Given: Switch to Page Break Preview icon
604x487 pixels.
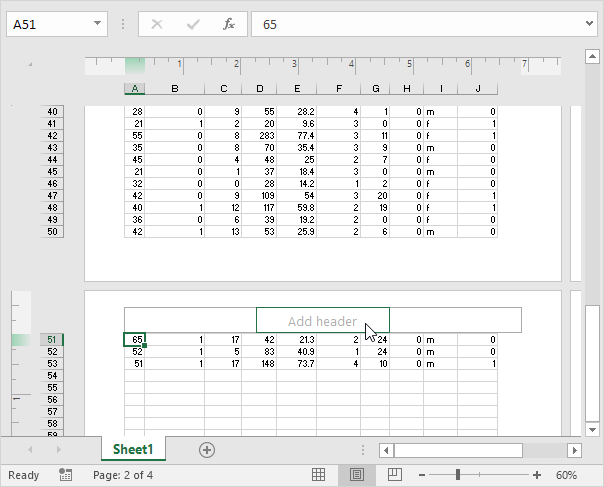Looking at the screenshot, I should [x=395, y=475].
